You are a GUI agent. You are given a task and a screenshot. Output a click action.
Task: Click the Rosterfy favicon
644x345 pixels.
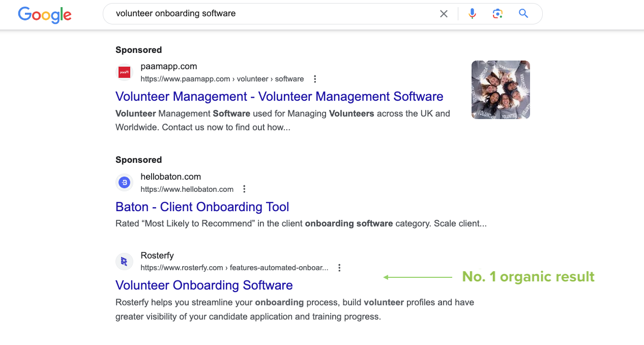pos(124,262)
